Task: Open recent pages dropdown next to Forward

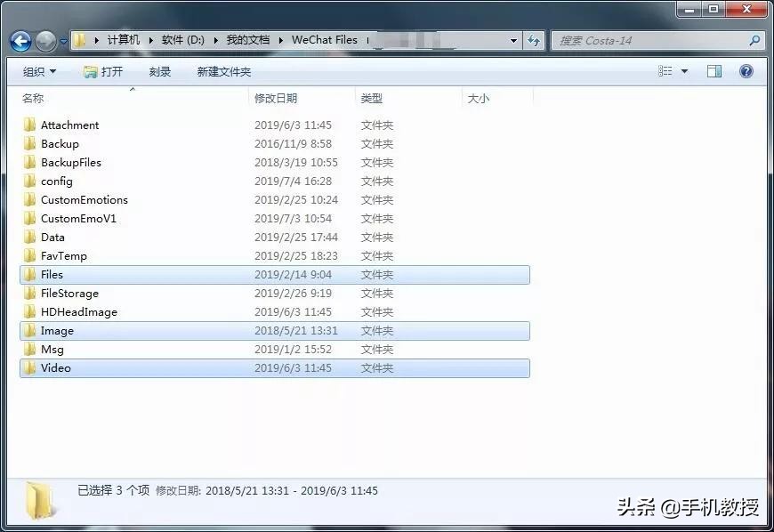Action: 63,42
